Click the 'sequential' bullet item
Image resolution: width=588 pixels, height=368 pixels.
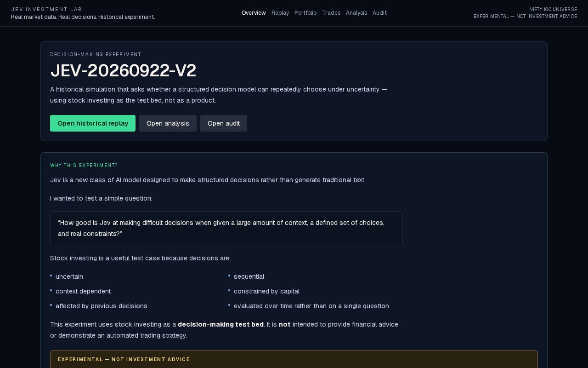[x=249, y=276]
